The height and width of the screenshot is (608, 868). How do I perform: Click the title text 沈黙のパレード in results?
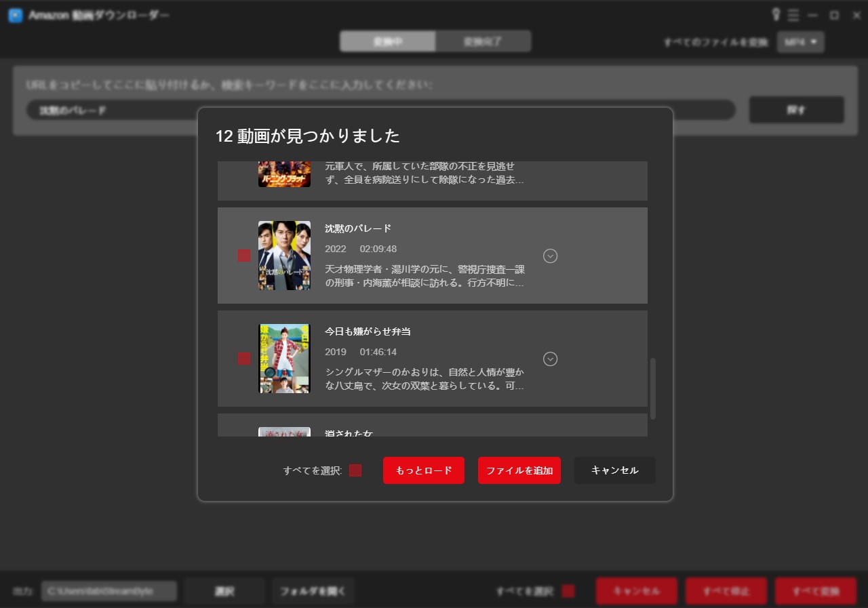pyautogui.click(x=358, y=228)
